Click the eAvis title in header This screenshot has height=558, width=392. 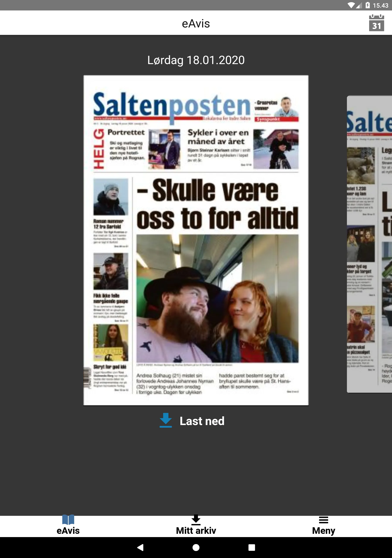[x=196, y=24]
